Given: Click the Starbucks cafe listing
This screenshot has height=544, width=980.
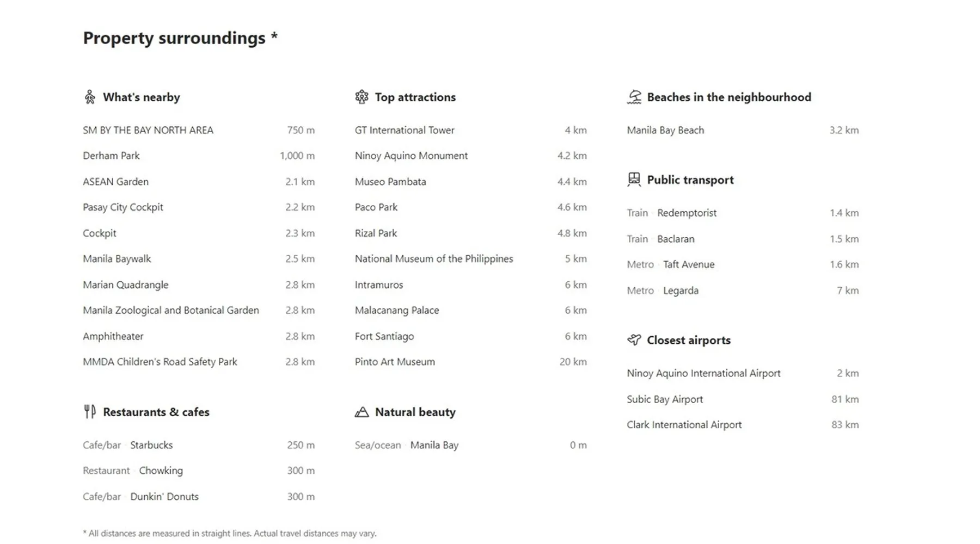Looking at the screenshot, I should (151, 445).
